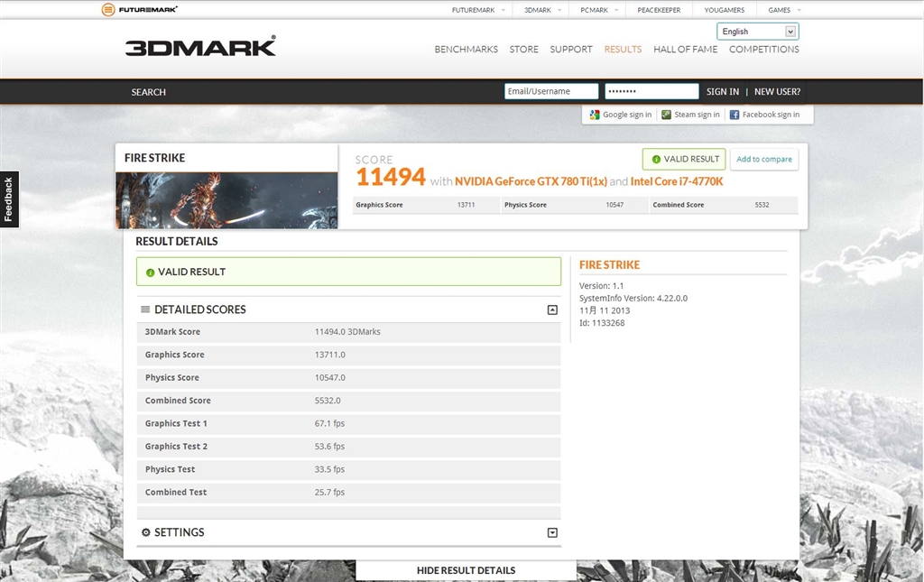
Task: Click the Settings gear icon
Action: [145, 532]
